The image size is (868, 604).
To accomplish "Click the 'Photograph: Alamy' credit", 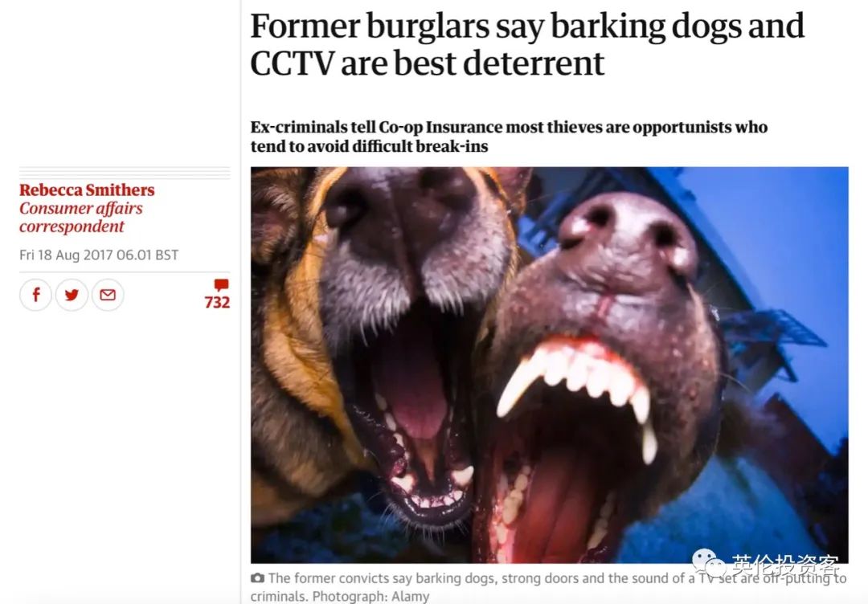I will coord(371,597).
